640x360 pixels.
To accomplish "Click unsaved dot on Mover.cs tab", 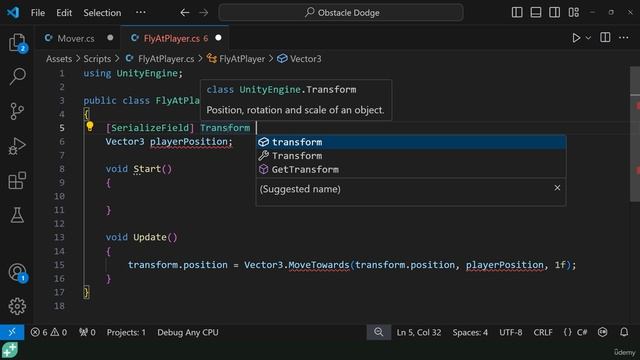I will point(110,38).
